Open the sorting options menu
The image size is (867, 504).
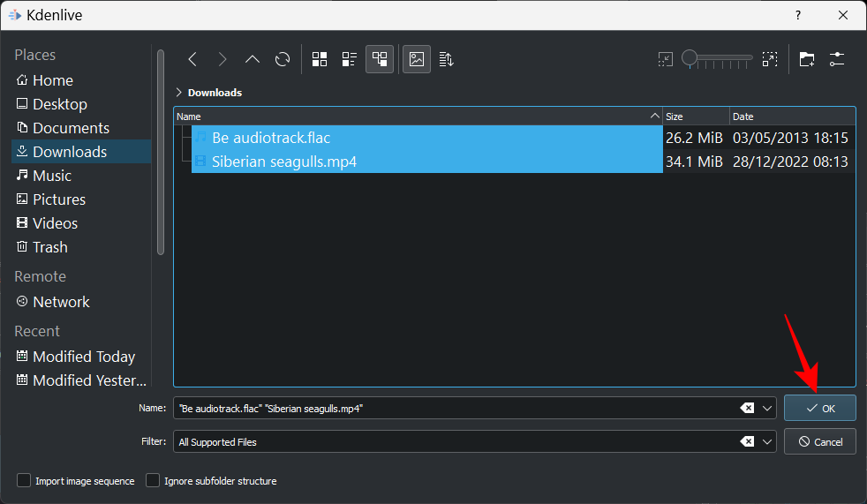pyautogui.click(x=447, y=59)
